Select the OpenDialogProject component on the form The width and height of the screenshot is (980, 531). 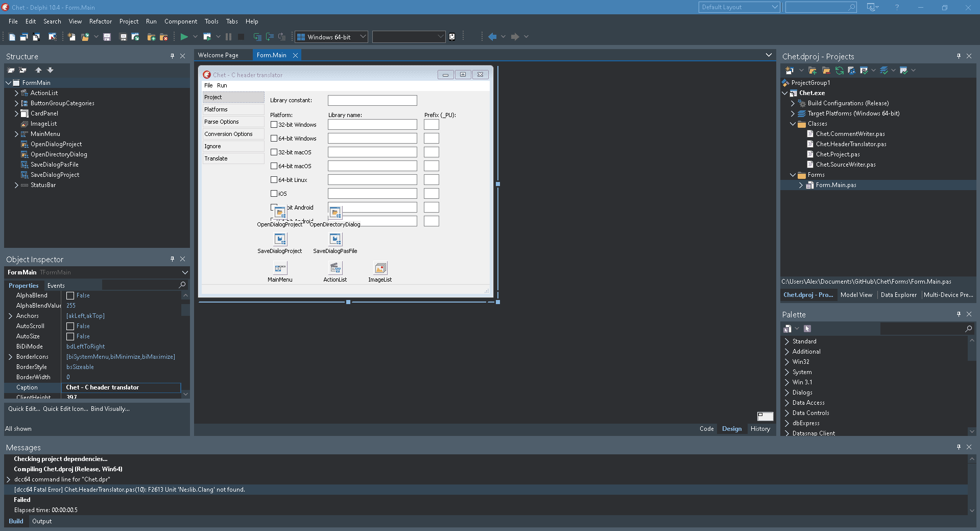click(280, 213)
